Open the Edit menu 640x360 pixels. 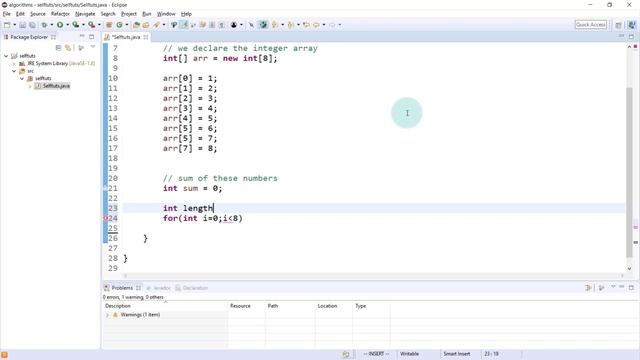click(x=20, y=14)
